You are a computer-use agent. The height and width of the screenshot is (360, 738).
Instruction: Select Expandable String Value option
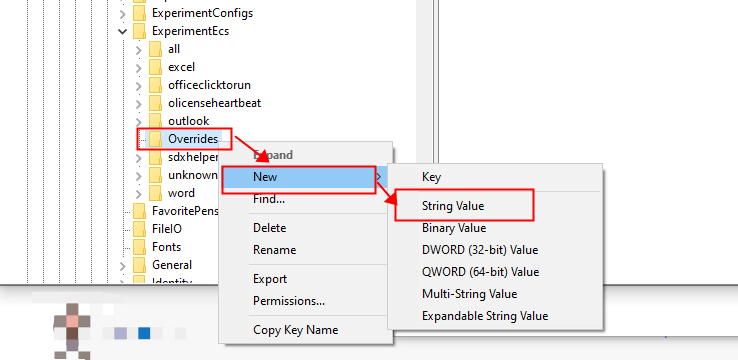pos(495,315)
